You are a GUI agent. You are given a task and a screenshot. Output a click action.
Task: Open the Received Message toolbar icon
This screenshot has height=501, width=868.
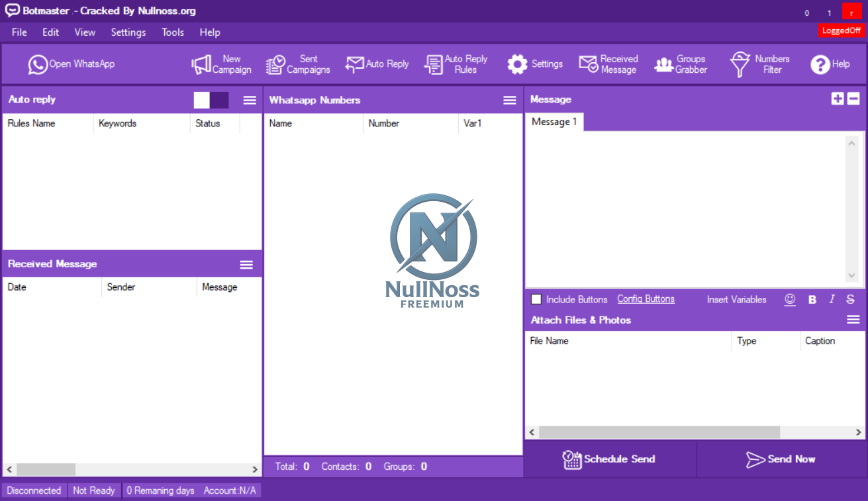pos(608,64)
